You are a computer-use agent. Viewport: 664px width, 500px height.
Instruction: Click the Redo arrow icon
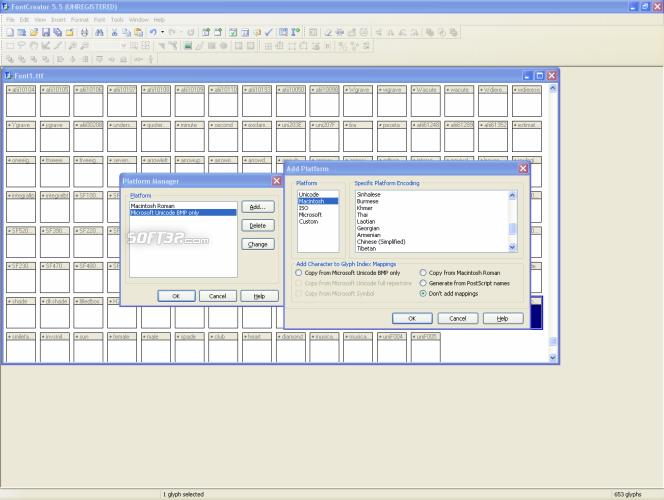point(172,32)
